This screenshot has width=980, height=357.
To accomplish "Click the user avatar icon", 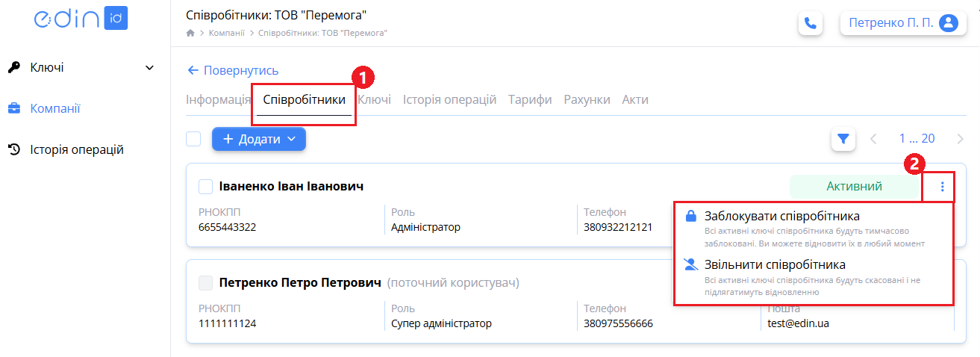I will pyautogui.click(x=949, y=23).
